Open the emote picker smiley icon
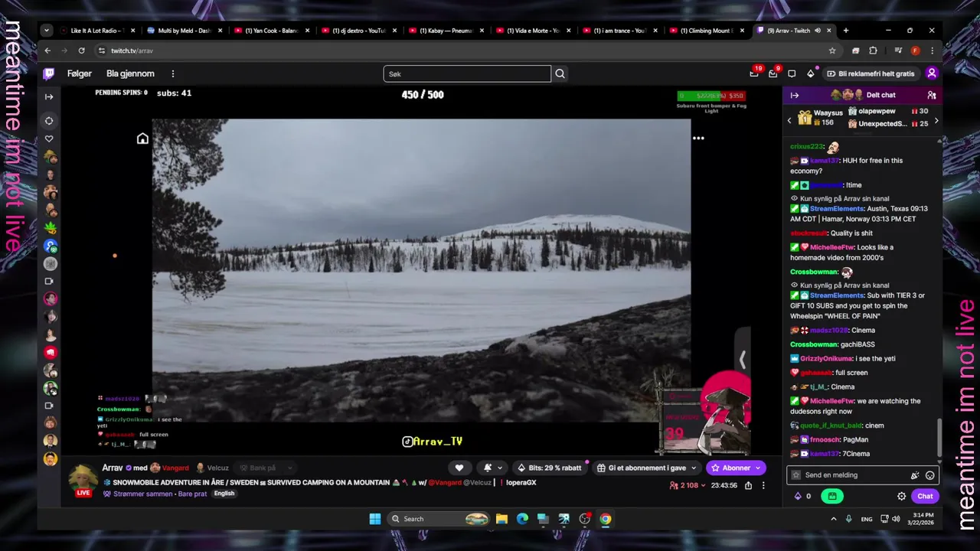 tap(930, 475)
